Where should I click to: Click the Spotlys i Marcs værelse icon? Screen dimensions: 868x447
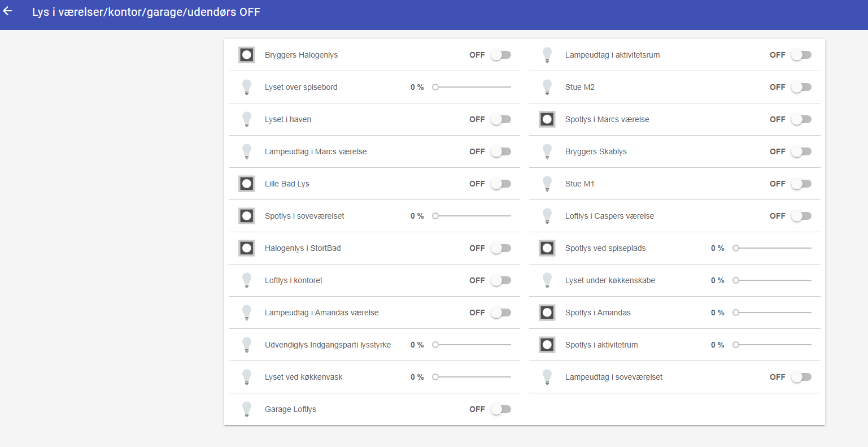pos(547,119)
